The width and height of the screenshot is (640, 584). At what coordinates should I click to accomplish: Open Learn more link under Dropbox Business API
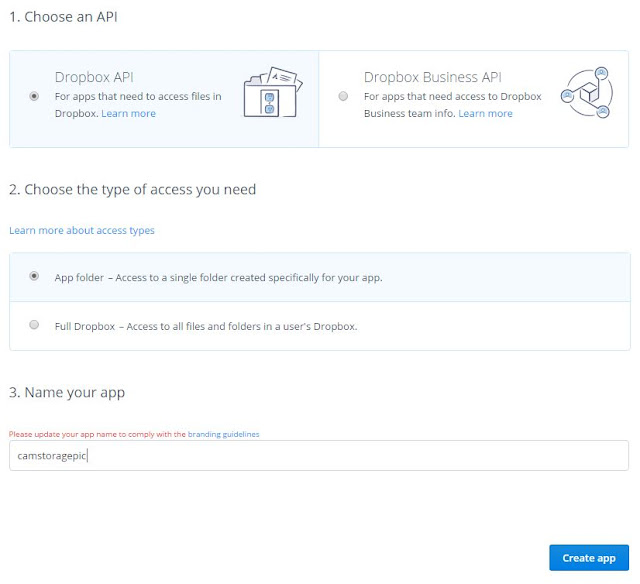485,113
